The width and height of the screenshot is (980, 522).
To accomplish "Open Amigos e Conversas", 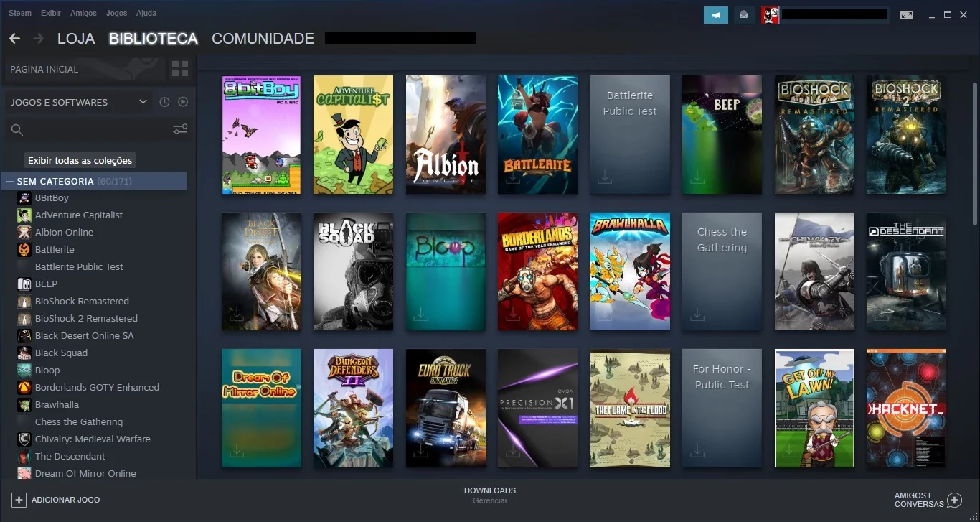I will (x=928, y=500).
